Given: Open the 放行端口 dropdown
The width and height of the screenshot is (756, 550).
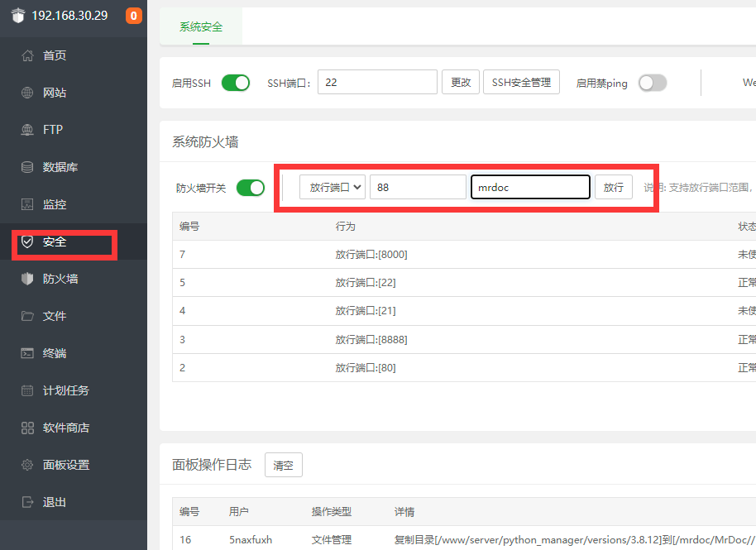Looking at the screenshot, I should 332,187.
